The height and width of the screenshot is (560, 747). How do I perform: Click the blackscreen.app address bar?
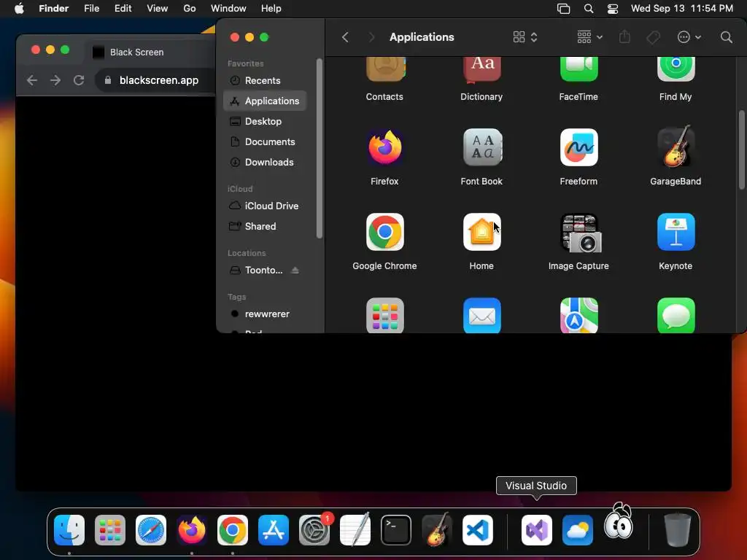click(158, 80)
